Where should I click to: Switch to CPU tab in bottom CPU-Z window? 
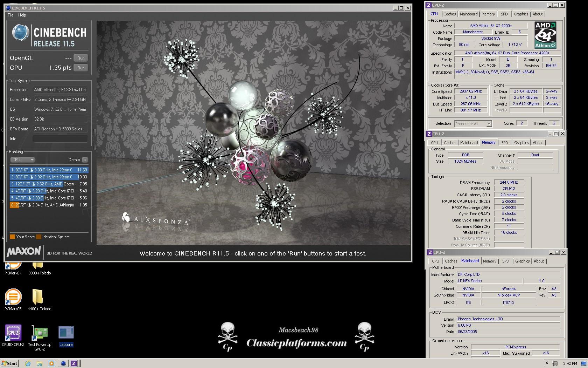[x=435, y=261]
